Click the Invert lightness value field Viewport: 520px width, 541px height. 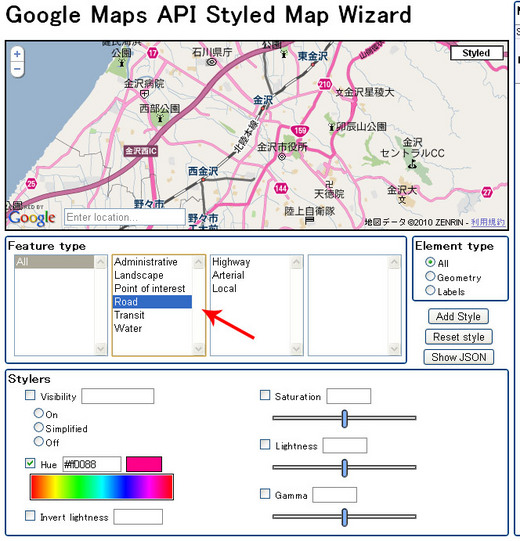tap(138, 517)
